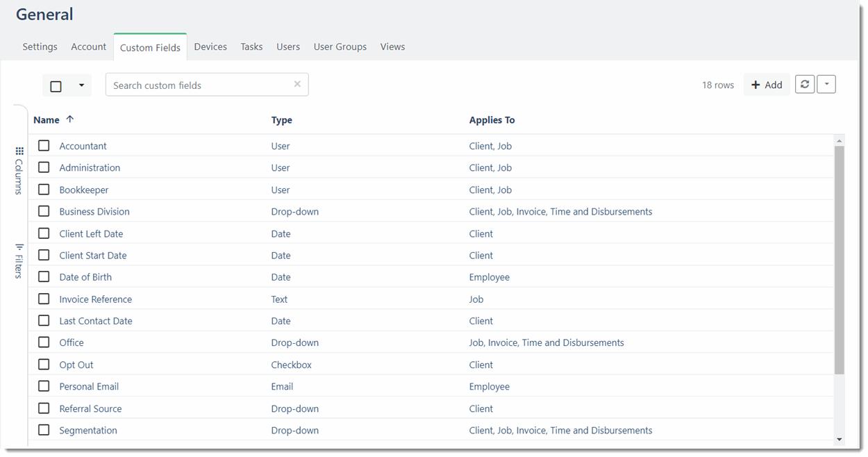The image size is (868, 457).
Task: Go to the Settings tab
Action: tap(40, 47)
